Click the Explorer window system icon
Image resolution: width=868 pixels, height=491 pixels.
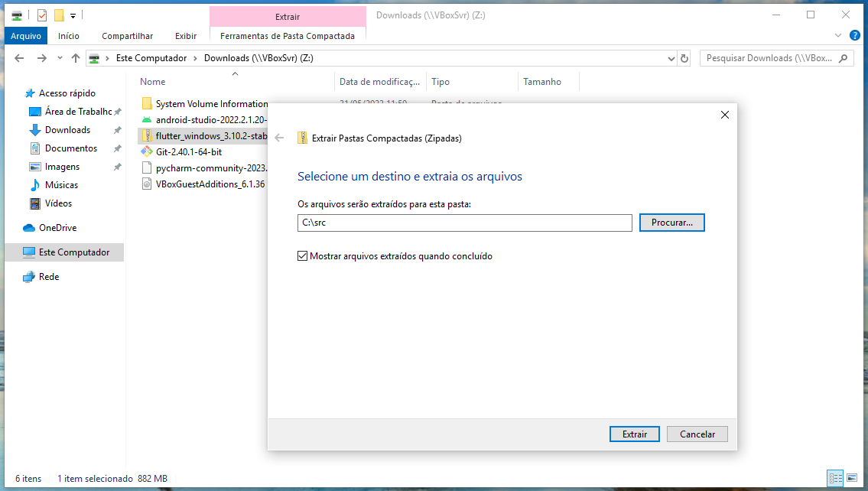coord(17,15)
